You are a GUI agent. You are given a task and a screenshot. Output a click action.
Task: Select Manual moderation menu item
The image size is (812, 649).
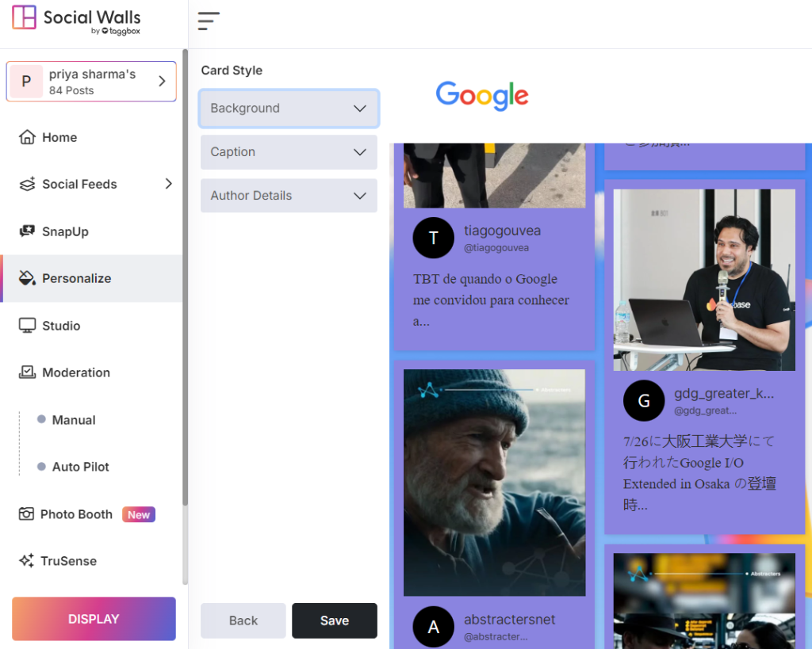pos(74,420)
